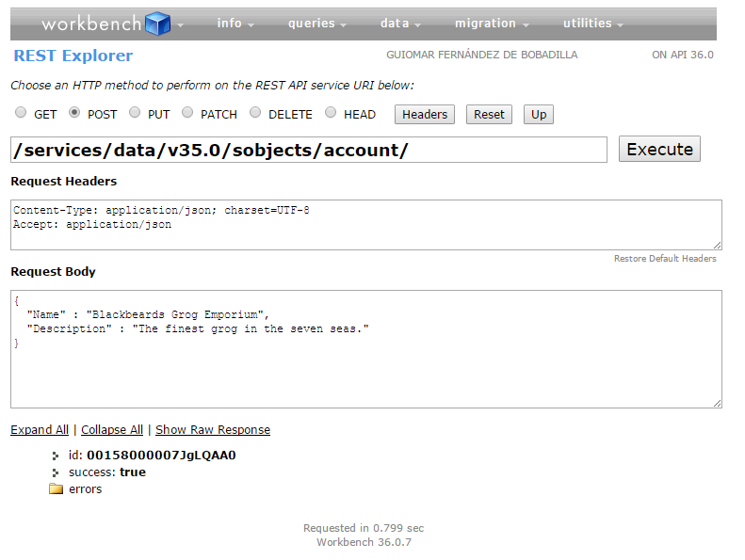Click into the REST API URI field
Viewport: 745px width, 560px height.
[x=309, y=150]
